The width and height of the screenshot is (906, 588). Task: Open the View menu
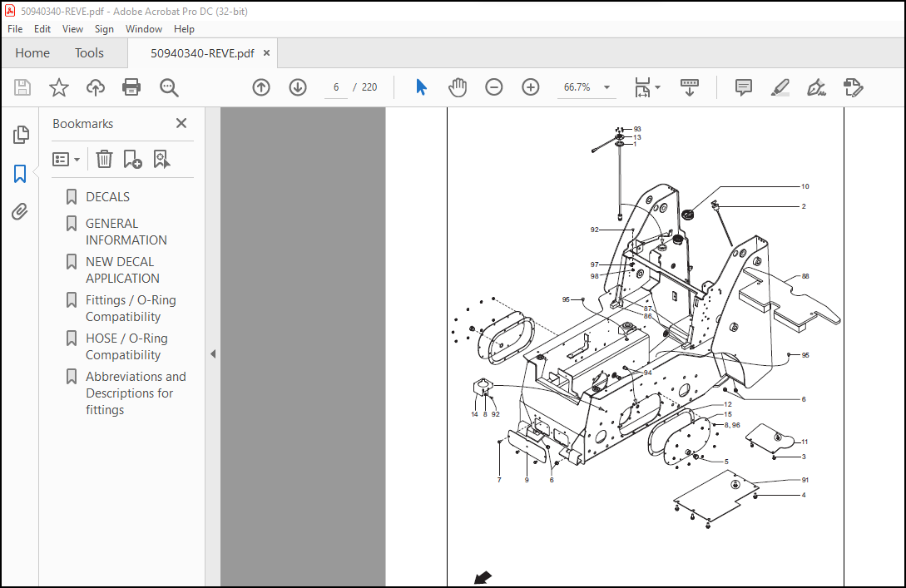73,29
